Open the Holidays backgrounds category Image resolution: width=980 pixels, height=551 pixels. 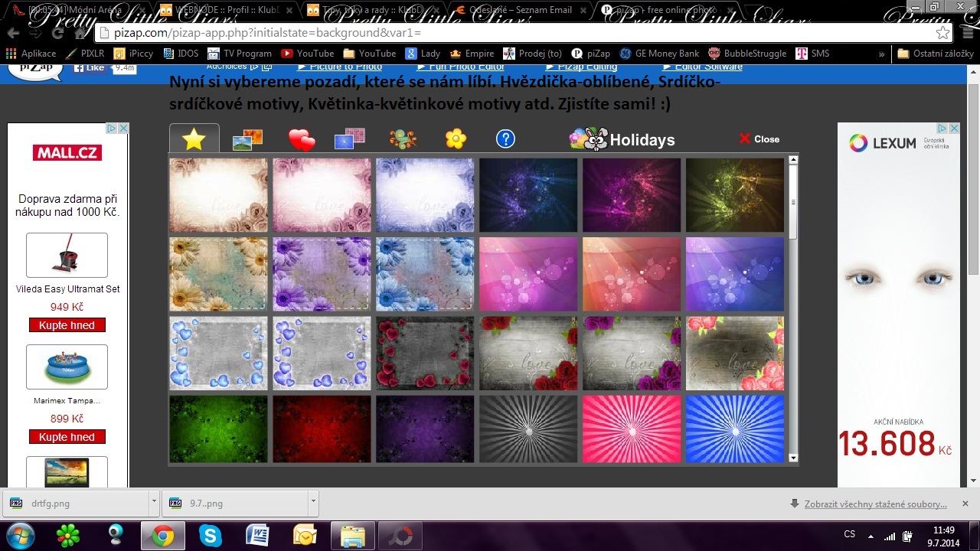coord(622,139)
